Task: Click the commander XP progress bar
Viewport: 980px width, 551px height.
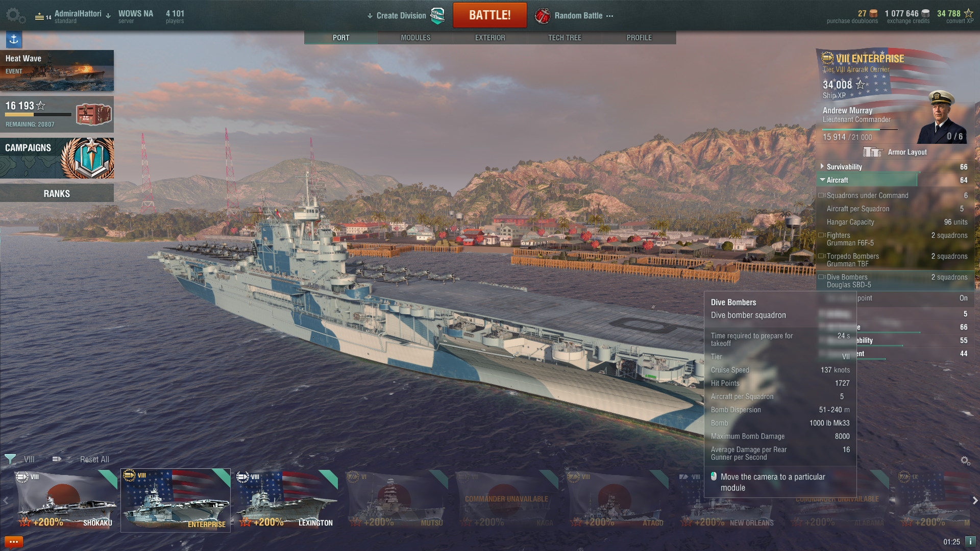Action: [x=860, y=130]
